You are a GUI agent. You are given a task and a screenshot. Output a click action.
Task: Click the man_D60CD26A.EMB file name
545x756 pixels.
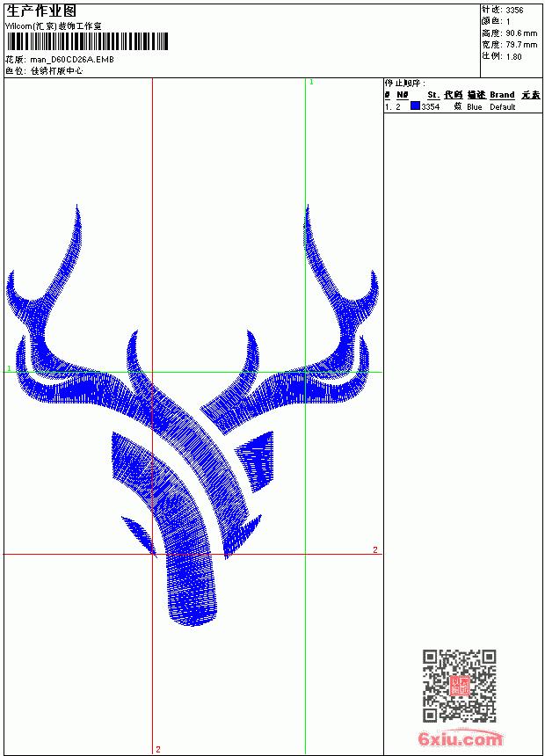pos(72,60)
